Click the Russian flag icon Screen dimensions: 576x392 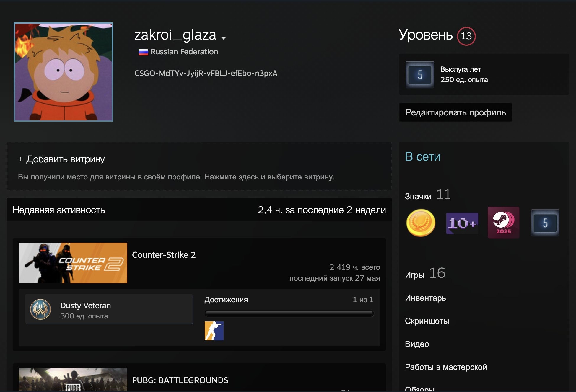pos(143,52)
